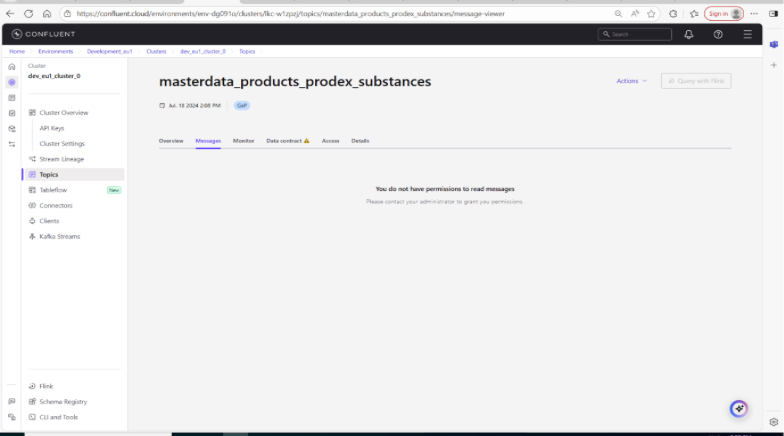The width and height of the screenshot is (784, 436).
Task: Click the GxP tag badge
Action: (x=242, y=106)
